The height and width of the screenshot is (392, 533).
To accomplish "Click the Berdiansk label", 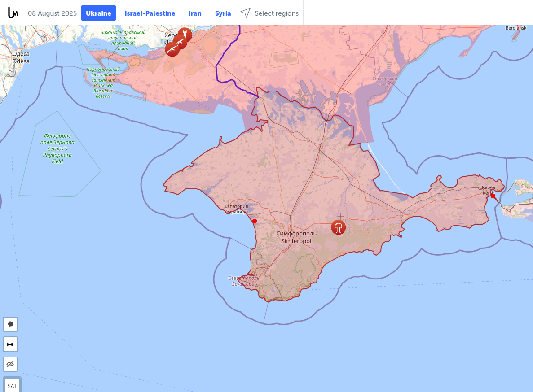I will [x=516, y=28].
